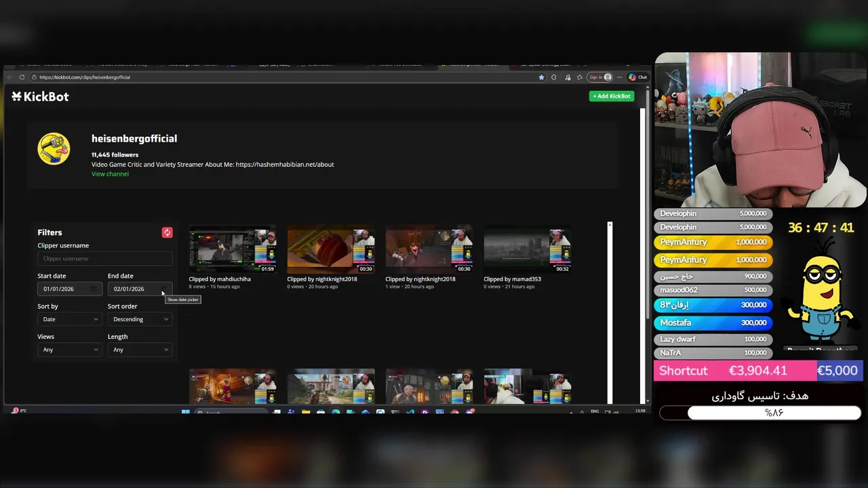Click the taskbar Search box
Image resolution: width=868 pixels, height=488 pixels.
232,411
